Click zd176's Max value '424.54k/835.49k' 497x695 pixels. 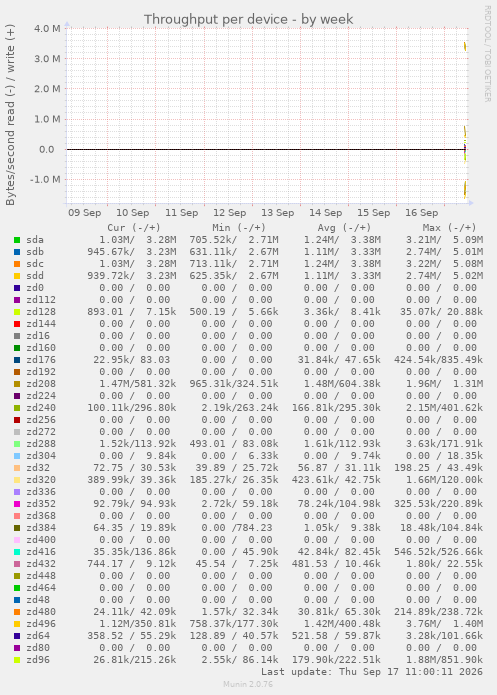438,360
